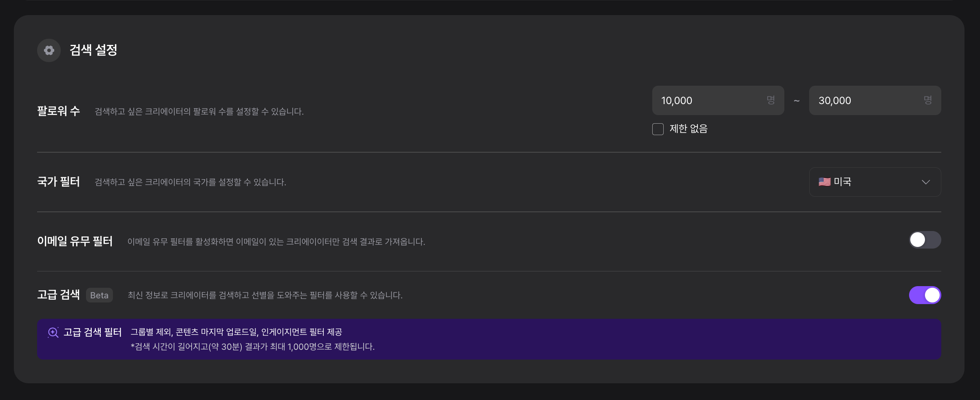Expand the country filter chevron arrow
The image size is (980, 400).
click(x=926, y=182)
